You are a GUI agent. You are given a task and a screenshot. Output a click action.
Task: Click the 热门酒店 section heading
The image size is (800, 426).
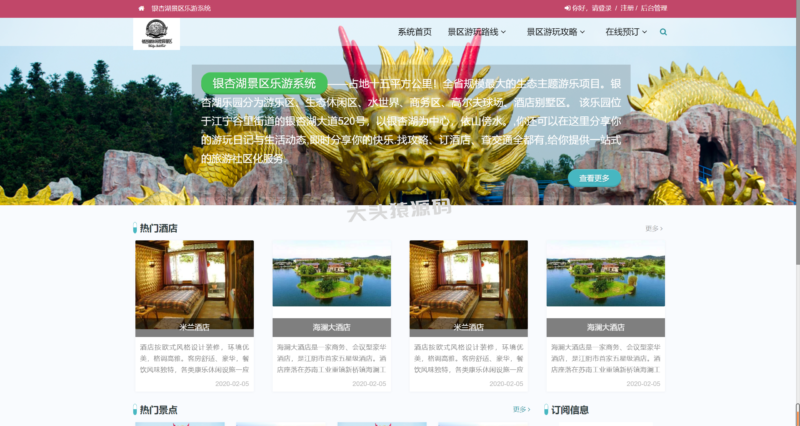(x=159, y=229)
